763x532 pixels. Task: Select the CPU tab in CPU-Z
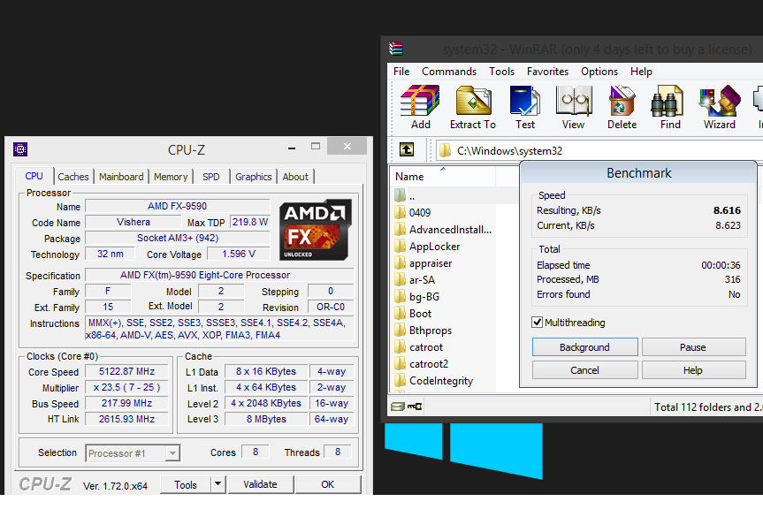(34, 176)
